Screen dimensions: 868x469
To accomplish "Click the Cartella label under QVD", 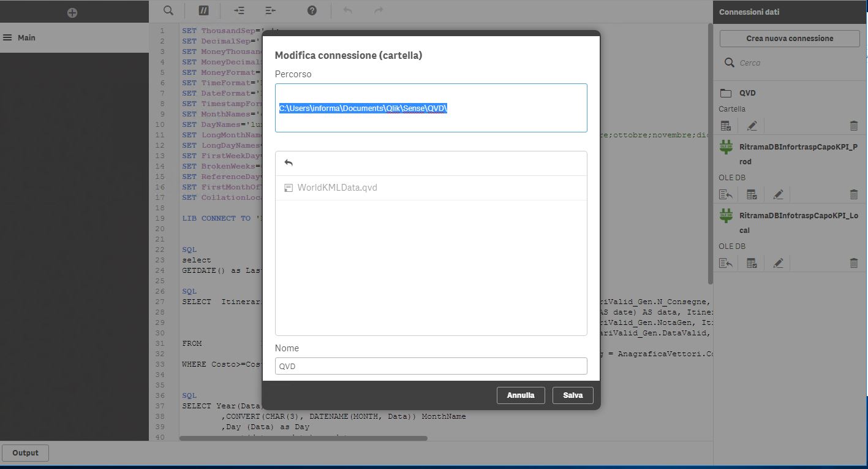I will coord(732,109).
